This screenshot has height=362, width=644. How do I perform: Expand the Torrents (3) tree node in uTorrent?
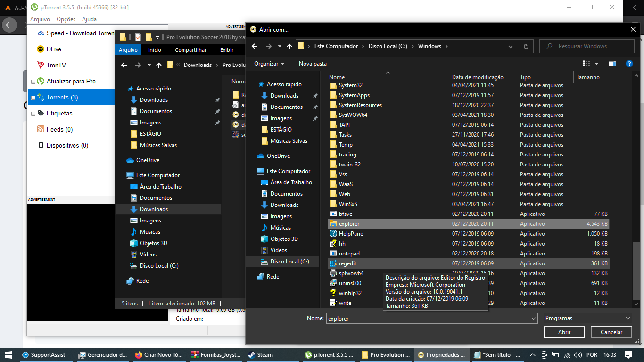tap(33, 98)
